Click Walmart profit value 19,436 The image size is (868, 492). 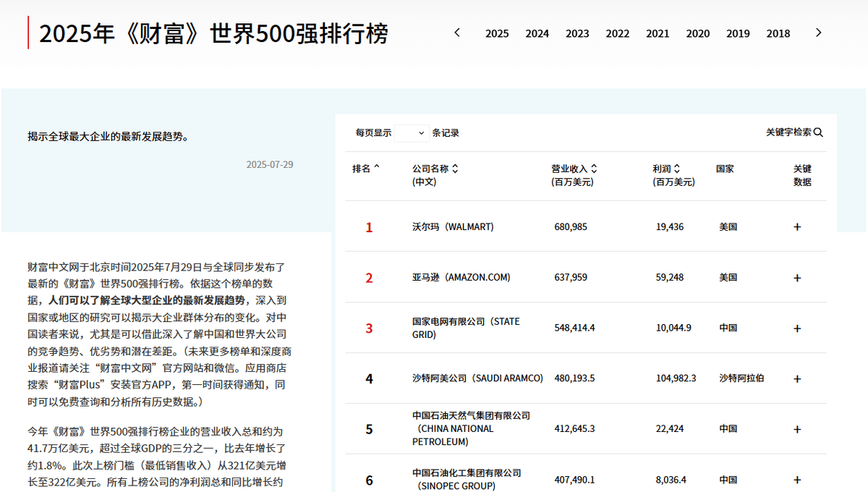tap(669, 226)
